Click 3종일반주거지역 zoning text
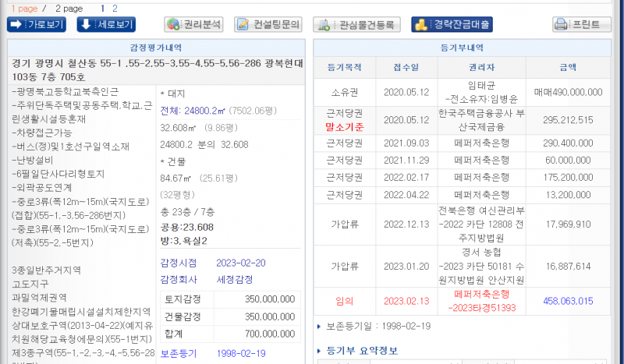 46,270
